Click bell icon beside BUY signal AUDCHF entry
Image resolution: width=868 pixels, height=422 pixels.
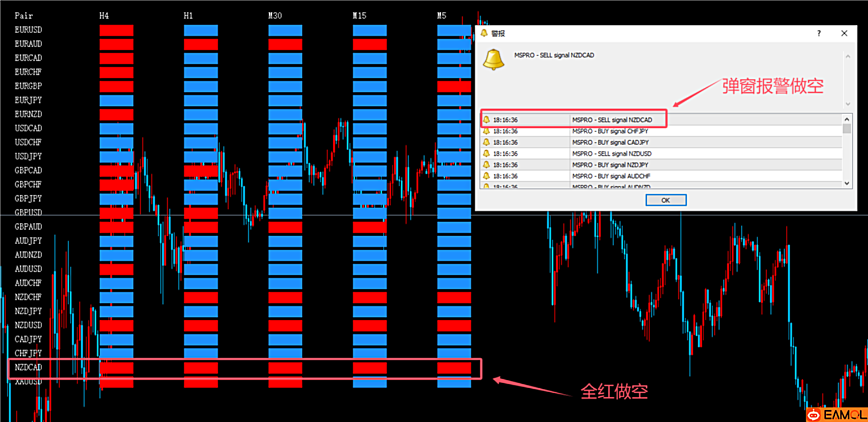click(x=486, y=176)
